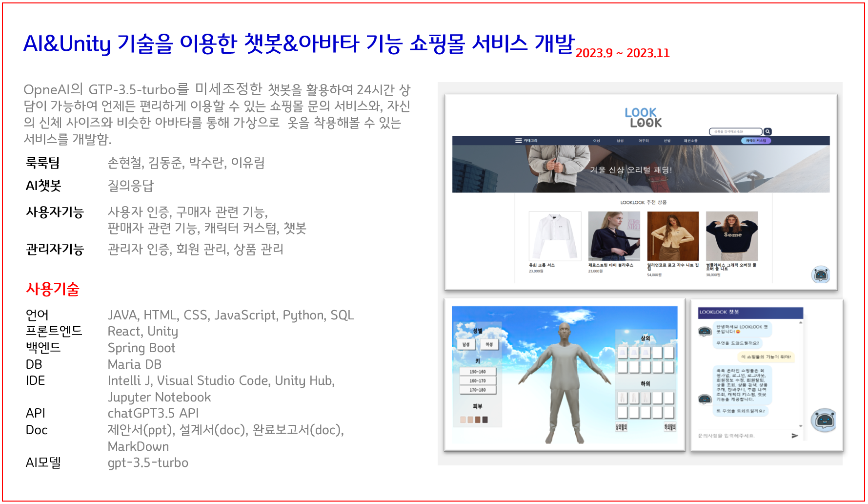
Task: Select the third pants item under 하의
Action: (646, 398)
